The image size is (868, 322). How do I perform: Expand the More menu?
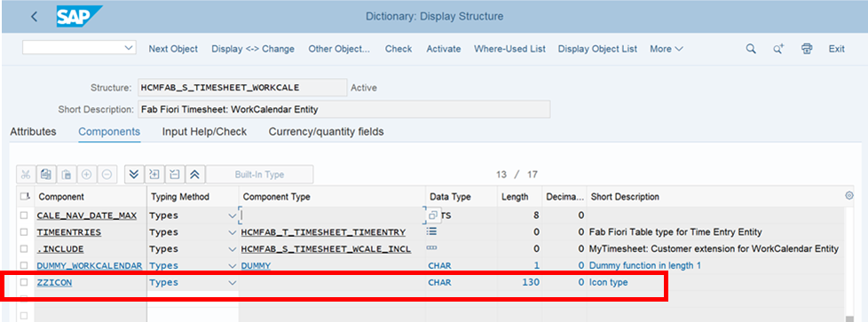tap(667, 49)
